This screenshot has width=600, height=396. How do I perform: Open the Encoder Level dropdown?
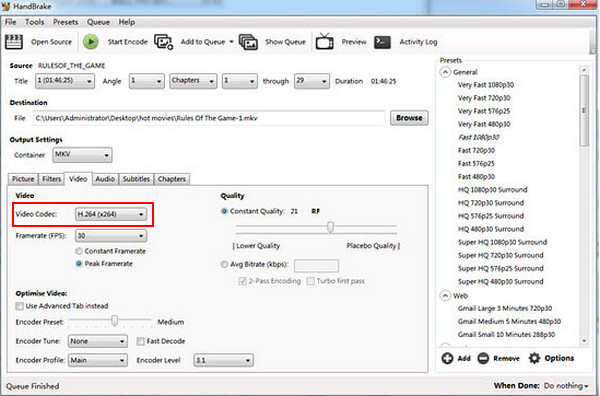[223, 360]
